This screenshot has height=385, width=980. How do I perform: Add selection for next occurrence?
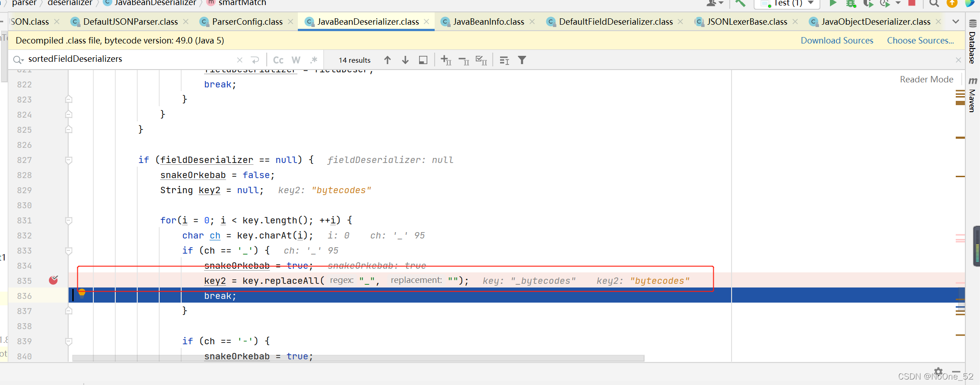click(x=446, y=60)
